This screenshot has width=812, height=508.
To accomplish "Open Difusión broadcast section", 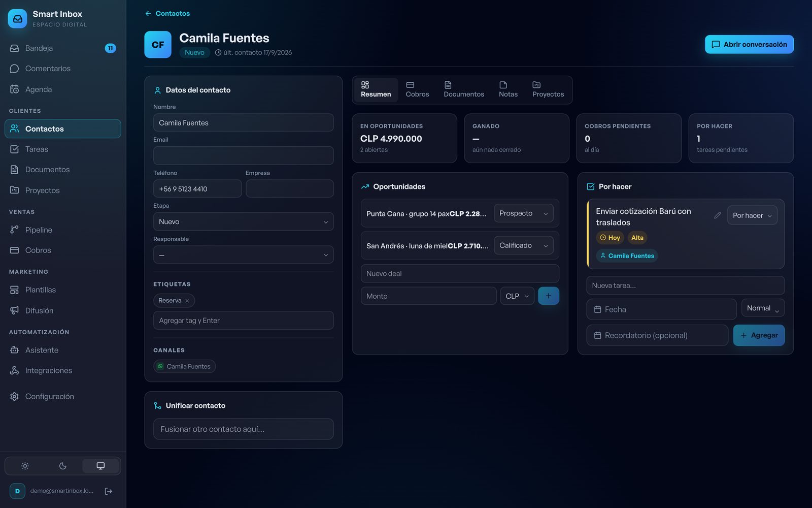I will [63, 311].
